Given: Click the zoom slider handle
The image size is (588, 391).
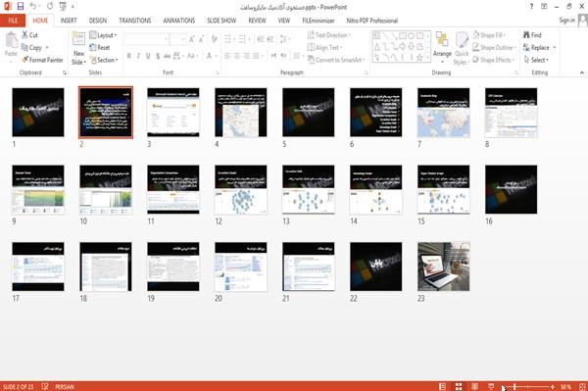Looking at the screenshot, I should [x=515, y=386].
